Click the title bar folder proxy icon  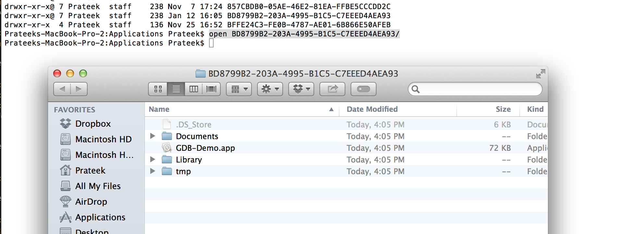click(x=201, y=74)
